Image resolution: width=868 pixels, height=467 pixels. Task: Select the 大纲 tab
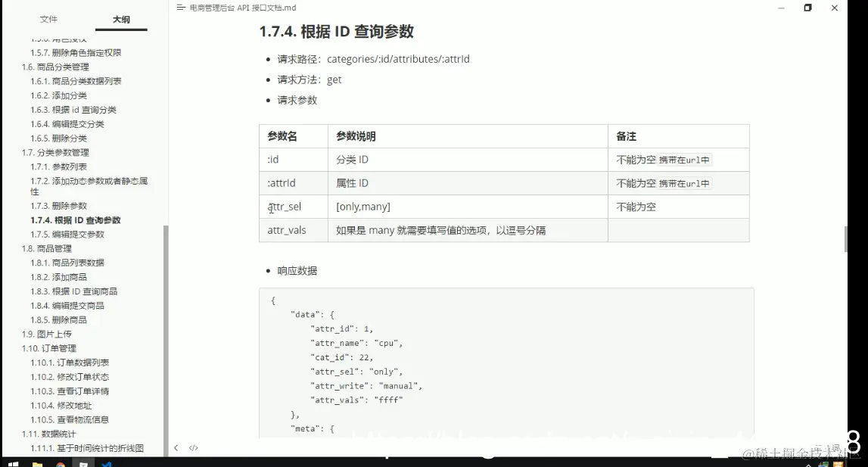(121, 19)
